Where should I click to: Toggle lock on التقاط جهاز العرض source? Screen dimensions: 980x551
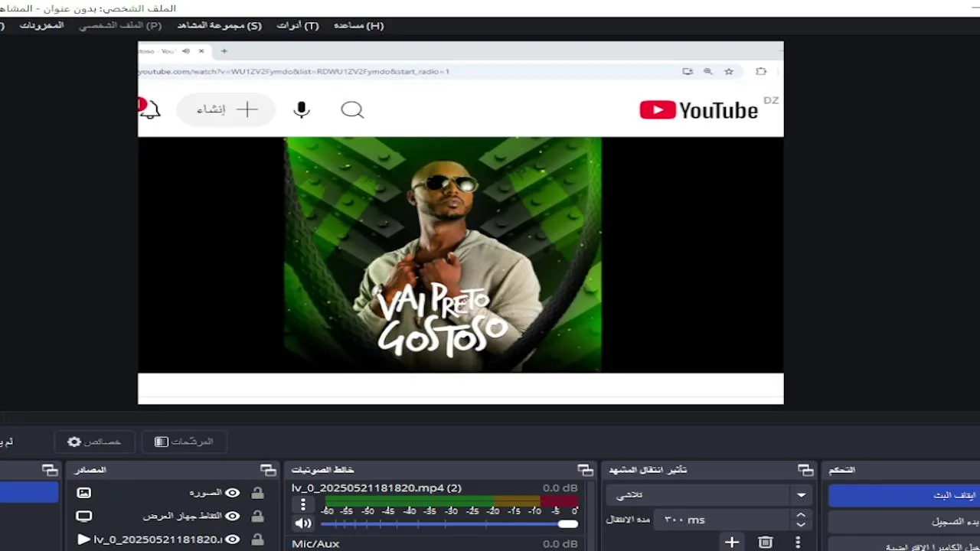click(x=258, y=517)
